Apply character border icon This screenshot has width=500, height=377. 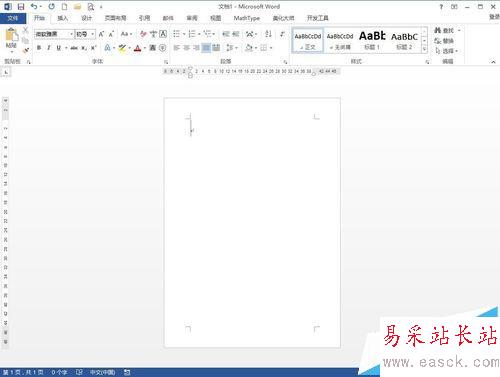coord(163,34)
